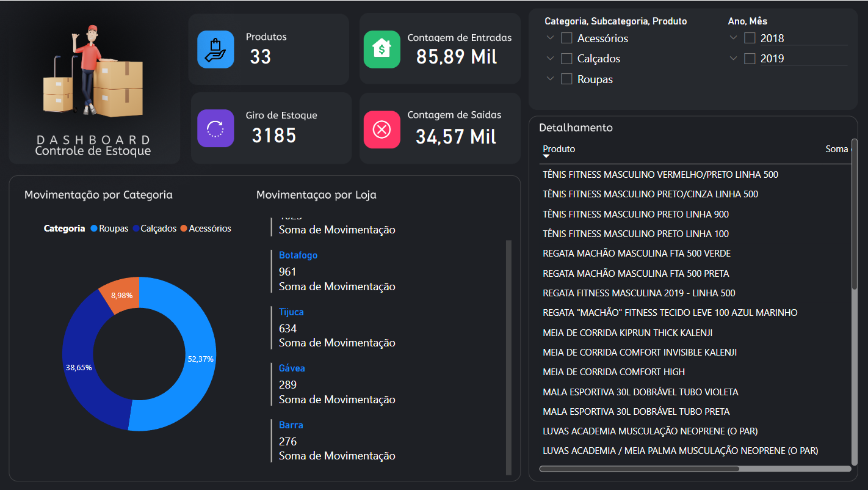Check the Roupas category checkbox
Image resolution: width=868 pixels, height=490 pixels.
click(566, 79)
